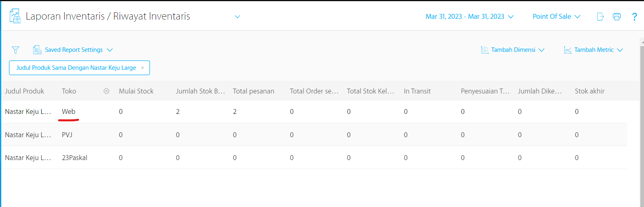Remove Toko column with circled x

(106, 91)
